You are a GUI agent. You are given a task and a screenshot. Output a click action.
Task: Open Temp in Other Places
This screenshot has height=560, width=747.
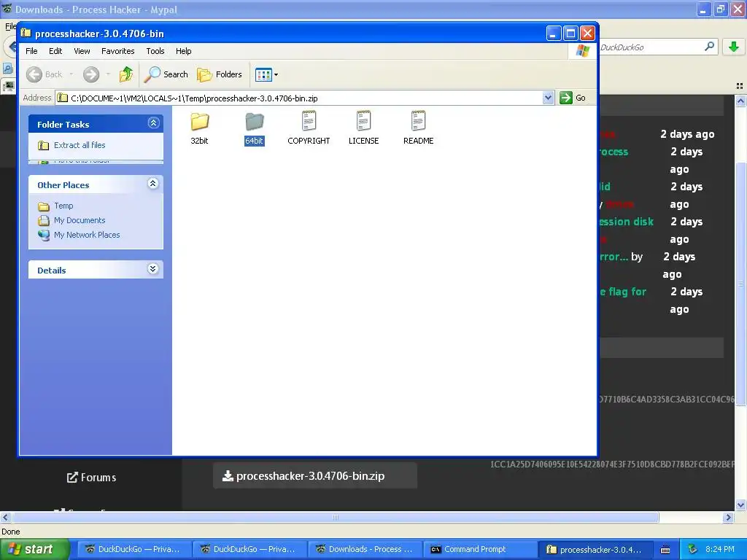point(63,206)
